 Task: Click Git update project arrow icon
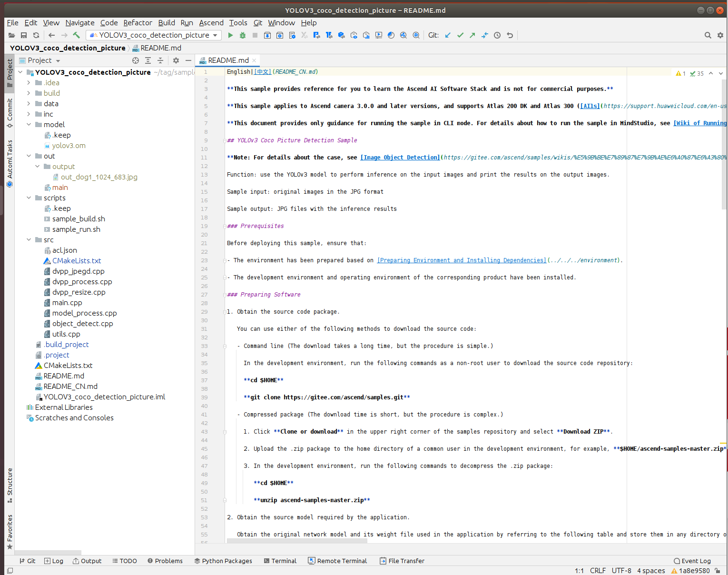[x=448, y=35]
